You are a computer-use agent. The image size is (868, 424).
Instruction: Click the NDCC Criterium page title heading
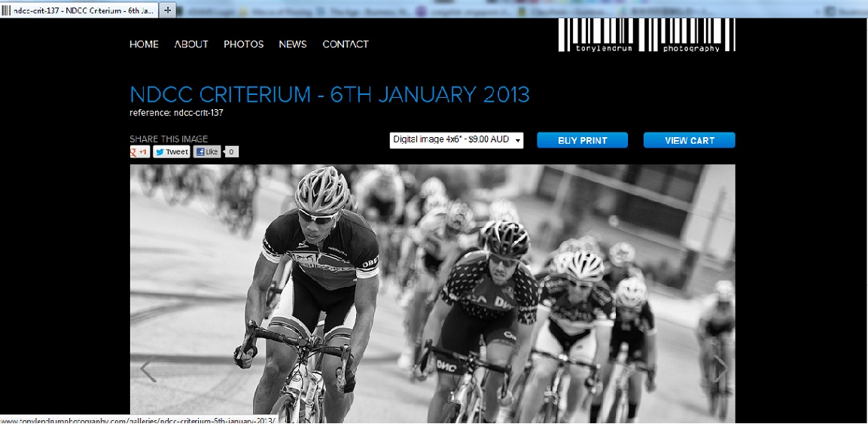click(330, 95)
